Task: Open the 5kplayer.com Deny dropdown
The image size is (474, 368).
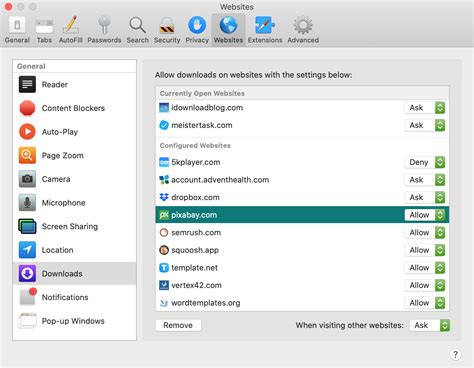Action: point(425,162)
